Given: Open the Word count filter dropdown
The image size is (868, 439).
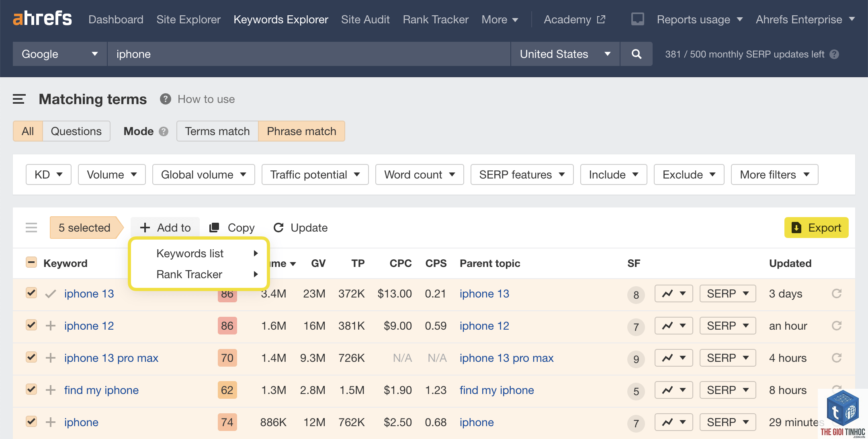Looking at the screenshot, I should point(420,174).
